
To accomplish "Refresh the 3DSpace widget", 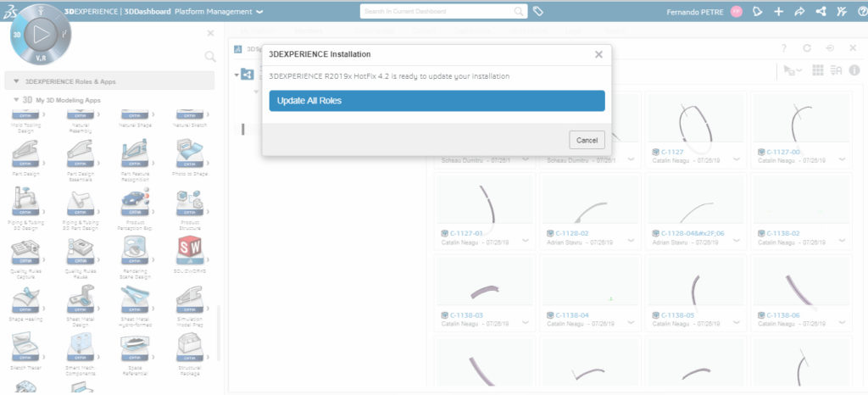I will click(807, 48).
